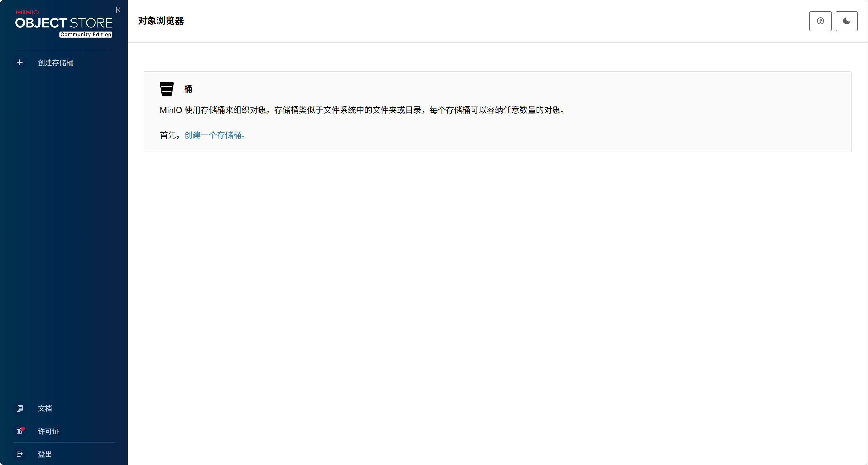
Task: Click the MinIO Object Store logo
Action: click(64, 23)
